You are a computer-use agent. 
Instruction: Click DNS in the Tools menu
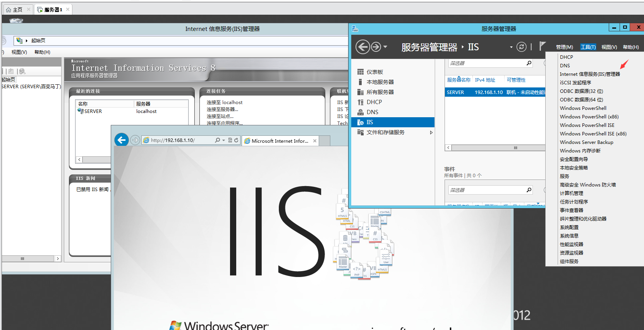click(x=565, y=65)
